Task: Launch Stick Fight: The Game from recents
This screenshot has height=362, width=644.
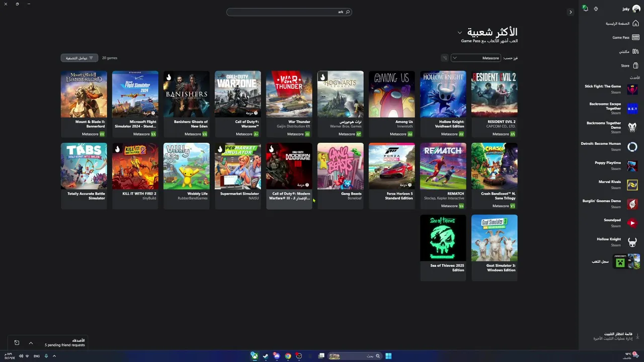Action: pos(611,89)
